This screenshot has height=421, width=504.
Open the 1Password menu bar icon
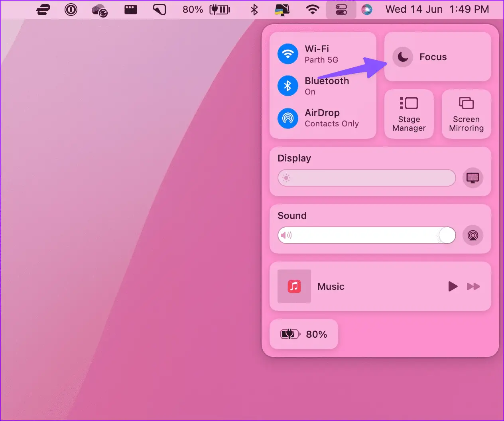pyautogui.click(x=71, y=10)
